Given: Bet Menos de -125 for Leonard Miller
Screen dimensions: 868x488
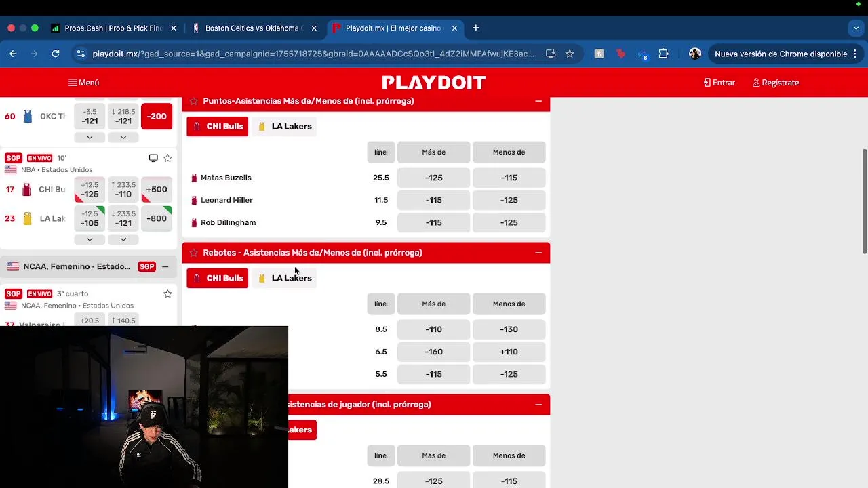Looking at the screenshot, I should [509, 200].
